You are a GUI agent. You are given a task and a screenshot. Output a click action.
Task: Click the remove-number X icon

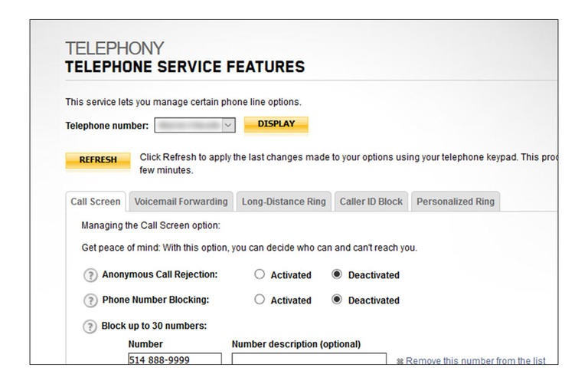pos(400,361)
